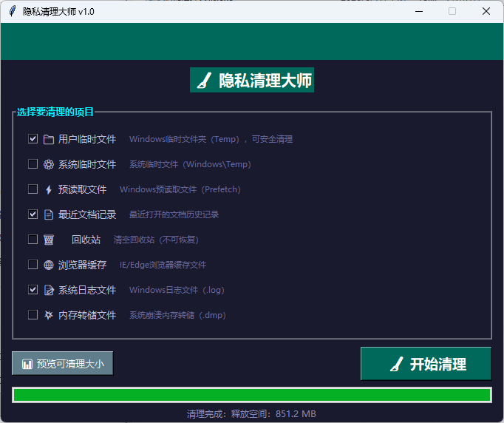Click the 浏览器缓存 label
The width and height of the screenshot is (504, 423).
(x=82, y=265)
